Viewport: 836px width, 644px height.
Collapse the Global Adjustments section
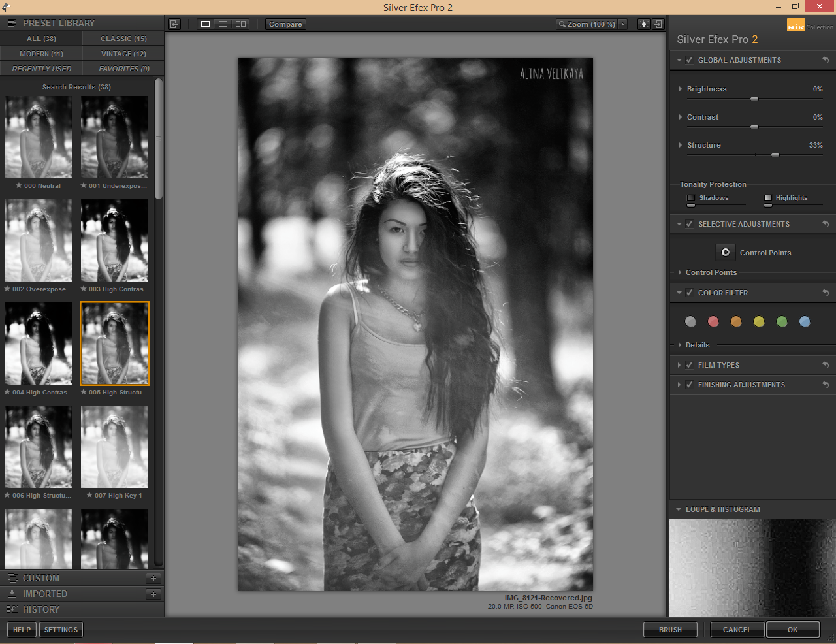pos(679,60)
